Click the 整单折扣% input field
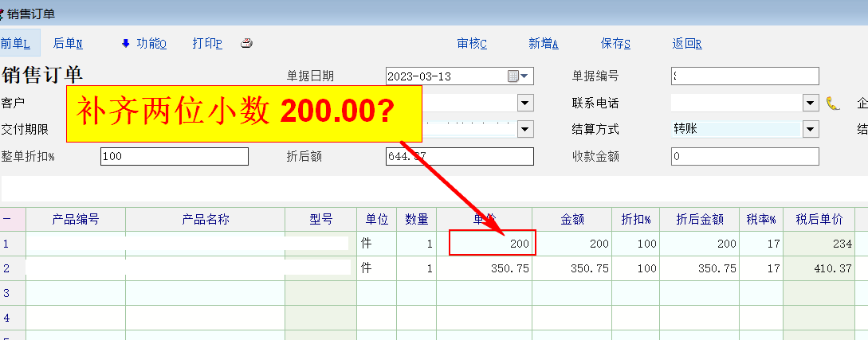Viewport: 868px width, 340px height. pyautogui.click(x=174, y=156)
